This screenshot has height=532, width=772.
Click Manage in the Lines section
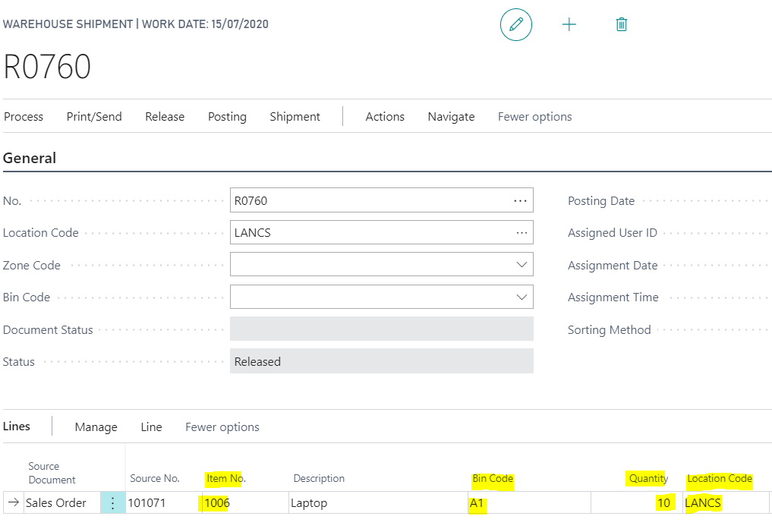[96, 427]
